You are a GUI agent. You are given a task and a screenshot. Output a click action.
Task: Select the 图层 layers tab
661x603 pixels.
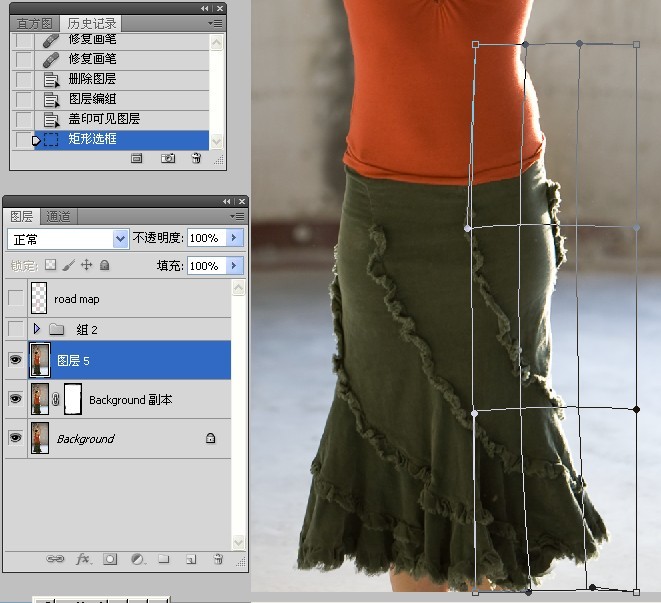[22, 216]
